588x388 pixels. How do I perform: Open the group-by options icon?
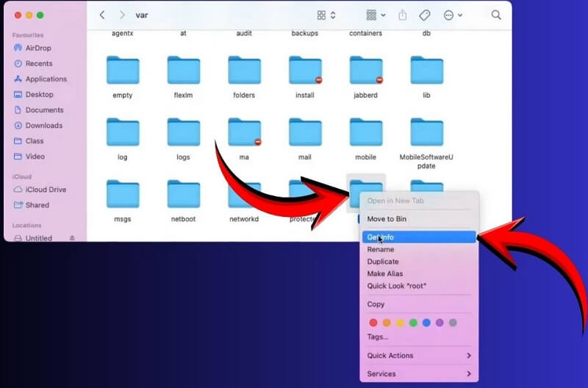371,15
